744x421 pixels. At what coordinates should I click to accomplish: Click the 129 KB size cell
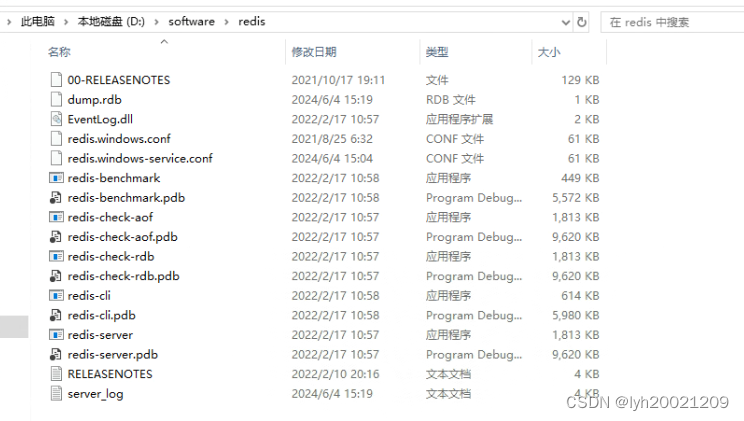[x=580, y=80]
